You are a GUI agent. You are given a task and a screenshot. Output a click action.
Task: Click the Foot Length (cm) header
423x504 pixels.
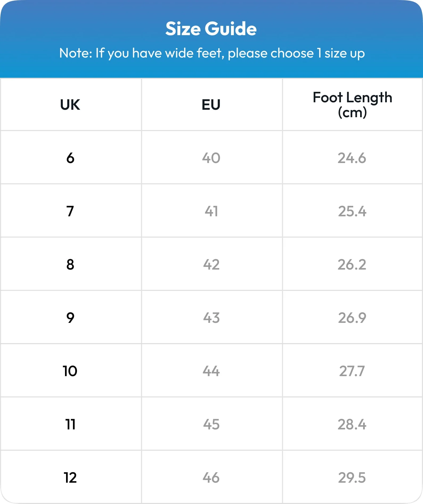click(x=352, y=104)
